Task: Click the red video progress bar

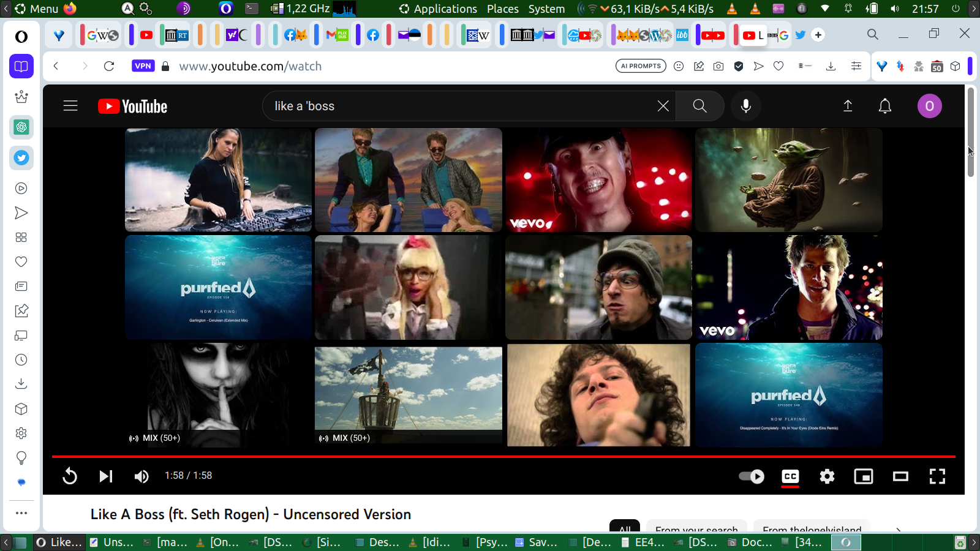Action: point(502,457)
